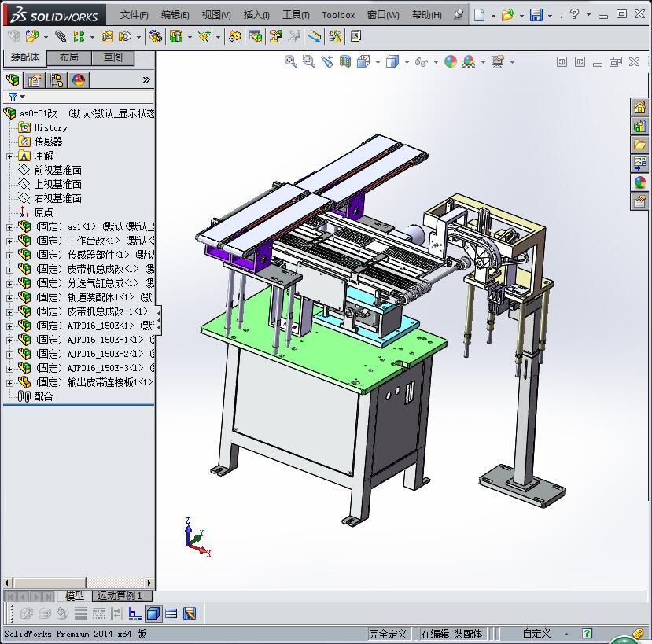
Task: Click the New document icon
Action: point(480,15)
